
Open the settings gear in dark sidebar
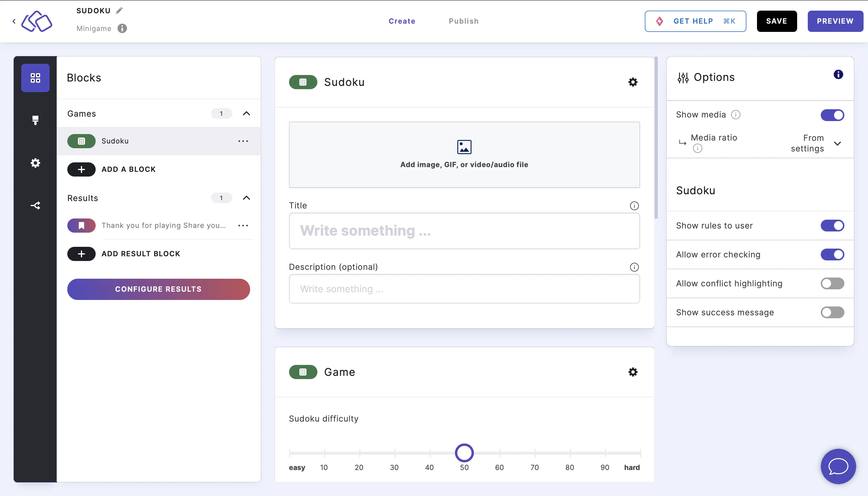(35, 163)
